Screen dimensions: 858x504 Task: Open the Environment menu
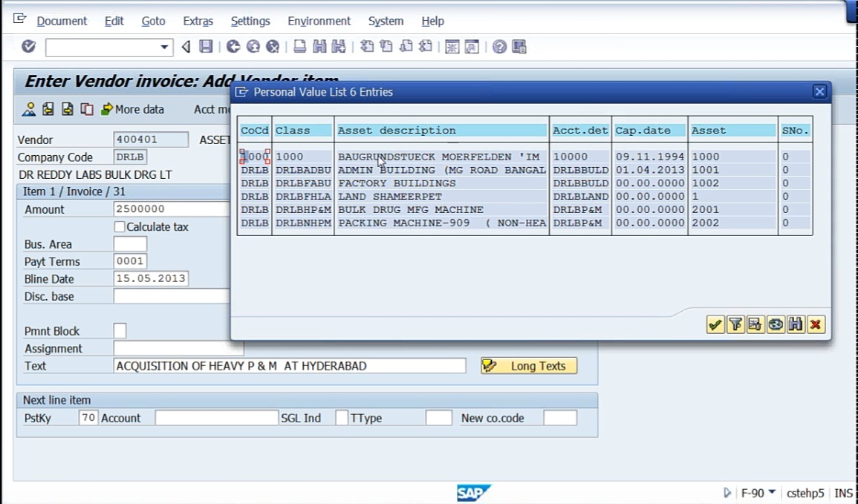(x=319, y=22)
